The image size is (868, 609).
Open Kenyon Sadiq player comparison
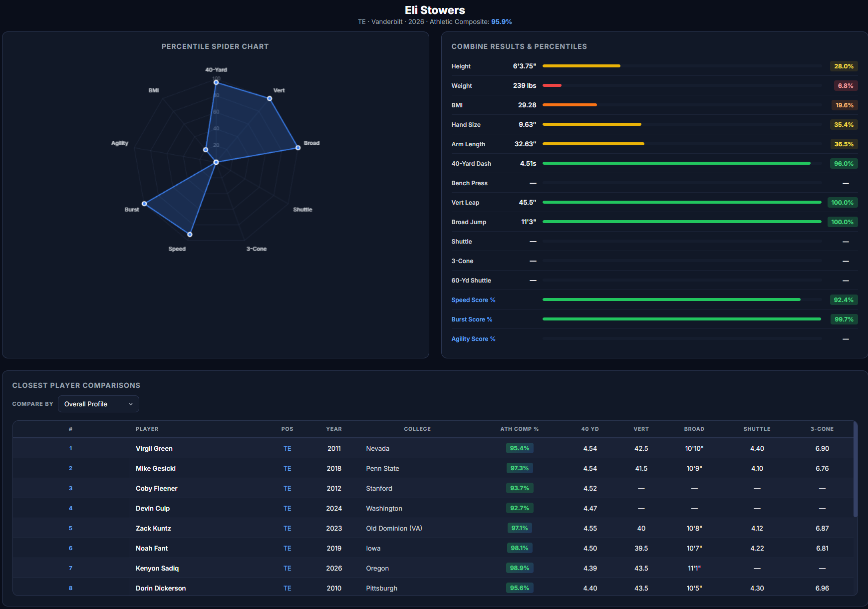click(157, 568)
